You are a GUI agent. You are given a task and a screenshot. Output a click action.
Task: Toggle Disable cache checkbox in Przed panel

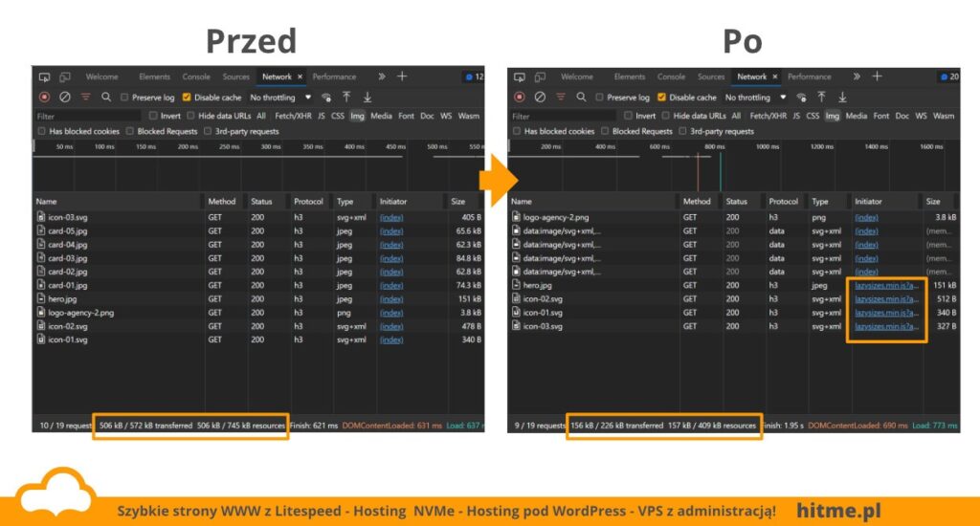187,98
